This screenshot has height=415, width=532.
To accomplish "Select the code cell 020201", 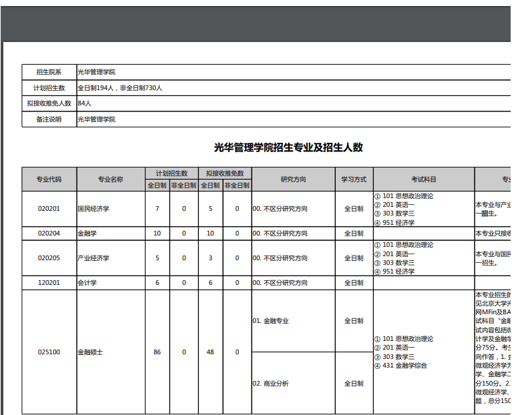I will (49, 209).
